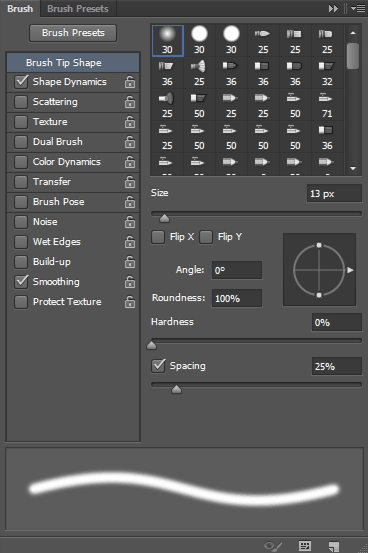Screen dimensions: 368x553
Task: Turn on the Build-up checkbox
Action: point(21,262)
